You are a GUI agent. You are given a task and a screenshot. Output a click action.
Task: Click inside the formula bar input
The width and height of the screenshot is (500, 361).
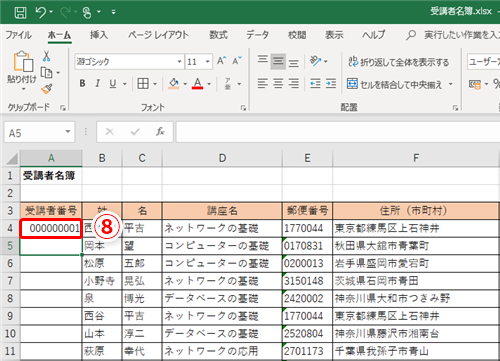pyautogui.click(x=338, y=132)
